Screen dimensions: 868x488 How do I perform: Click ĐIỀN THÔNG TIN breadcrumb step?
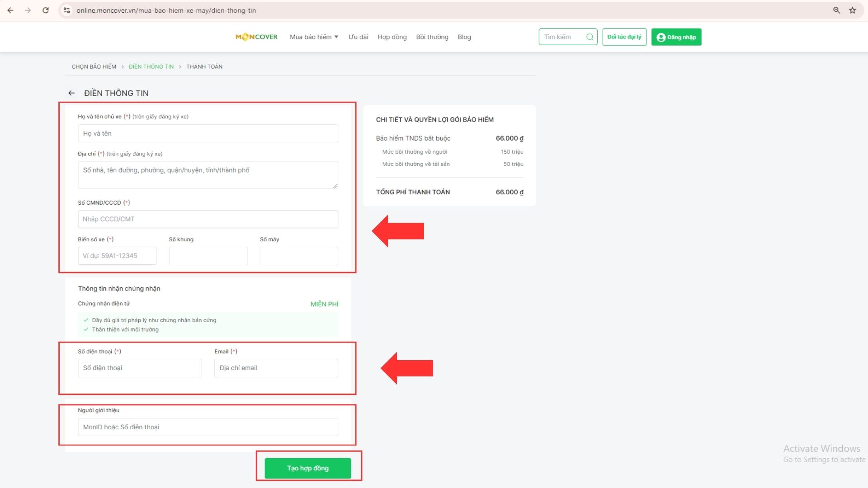click(151, 66)
